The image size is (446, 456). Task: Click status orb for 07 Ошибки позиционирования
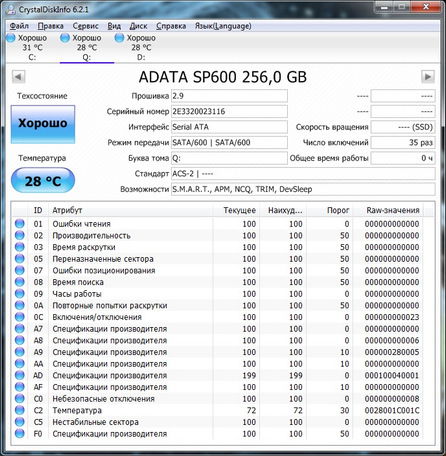click(x=20, y=270)
